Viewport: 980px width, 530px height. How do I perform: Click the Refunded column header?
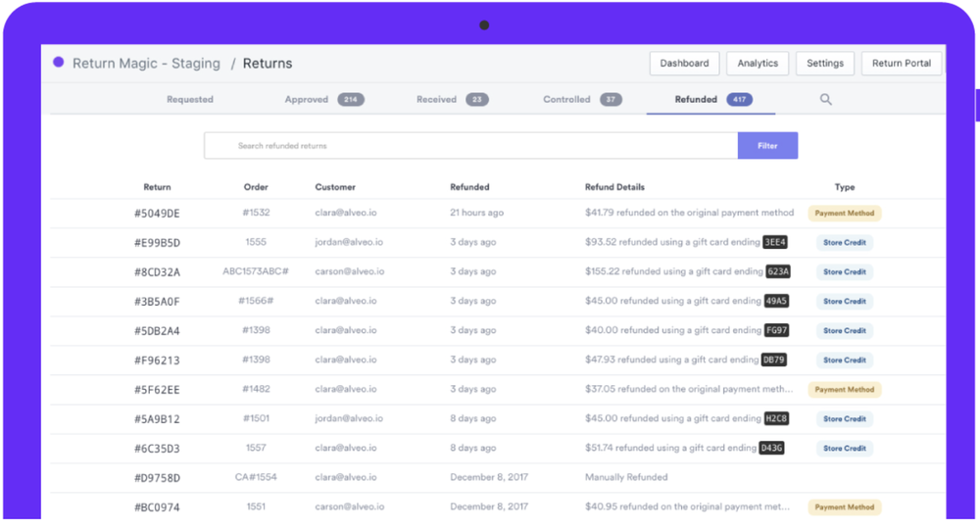(469, 187)
